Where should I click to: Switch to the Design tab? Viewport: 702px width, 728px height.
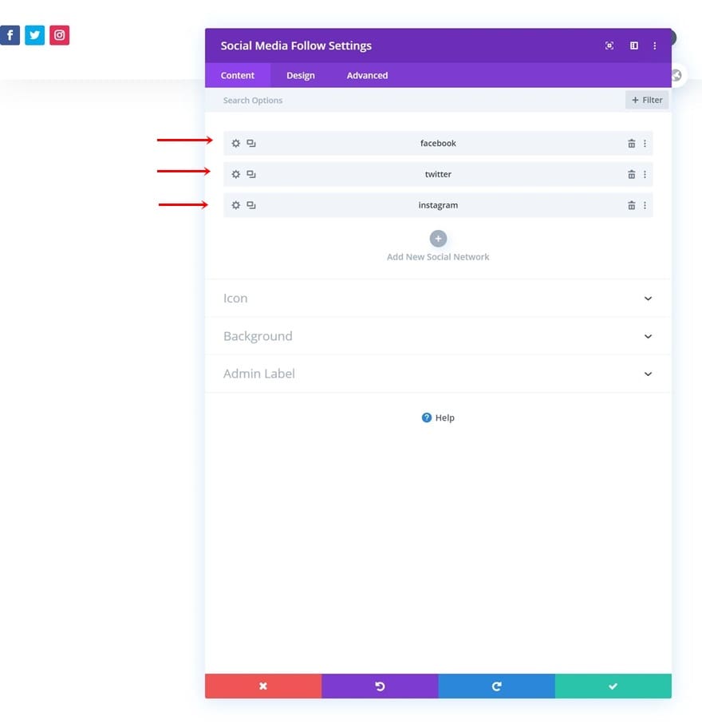(301, 75)
